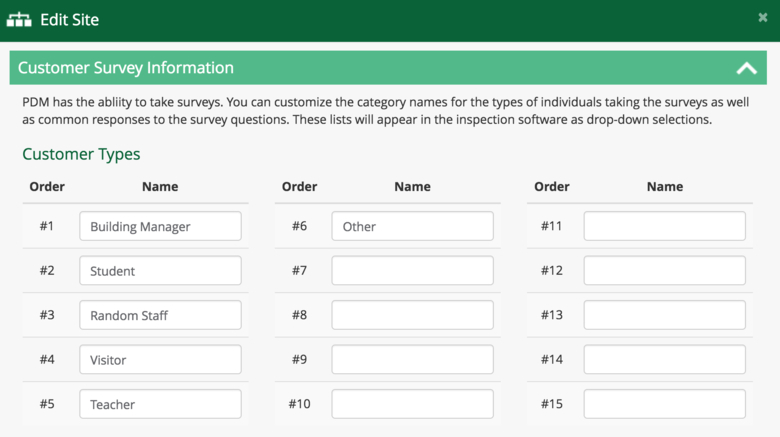Click the site hierarchy icon beside Edit Site
Viewport: 780px width, 437px height.
[x=19, y=19]
